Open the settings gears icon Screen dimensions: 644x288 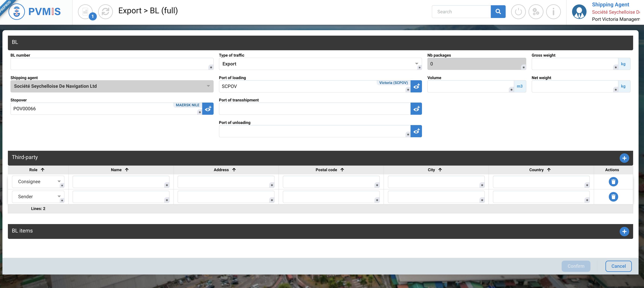(536, 11)
